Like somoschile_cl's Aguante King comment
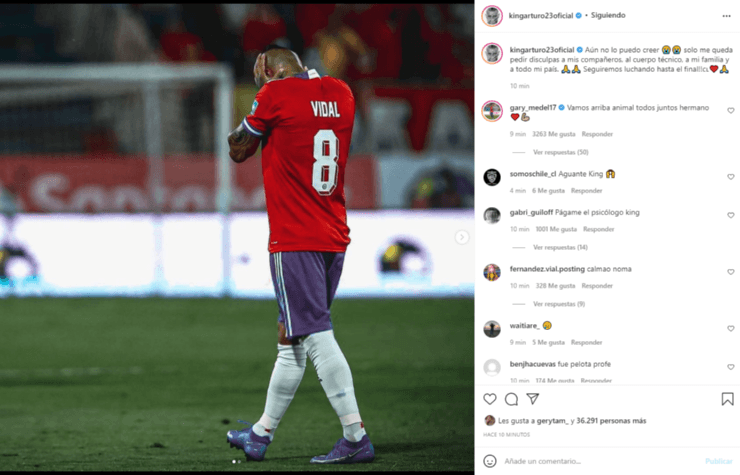The image size is (740, 475). click(x=731, y=177)
